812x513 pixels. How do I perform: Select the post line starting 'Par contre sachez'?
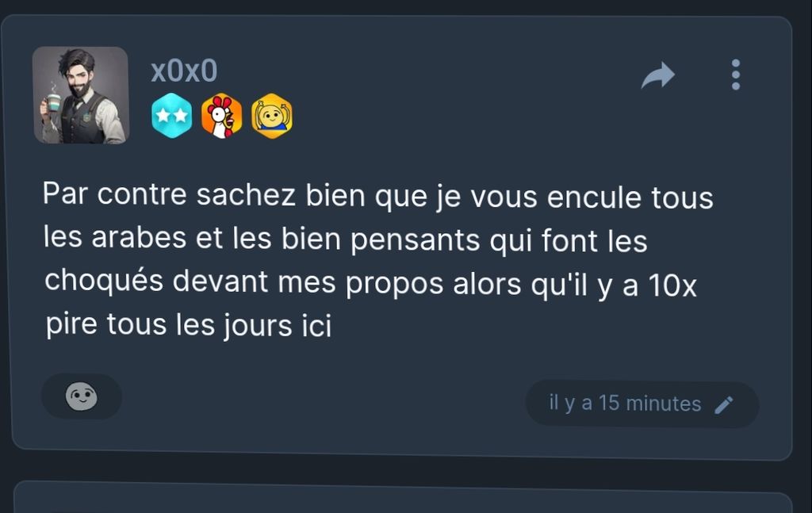coord(378,196)
